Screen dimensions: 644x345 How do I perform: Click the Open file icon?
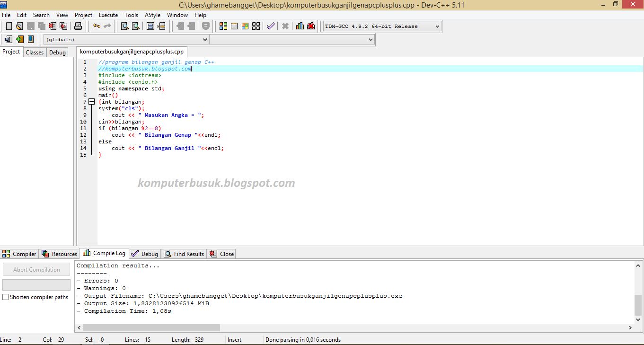pyautogui.click(x=20, y=26)
